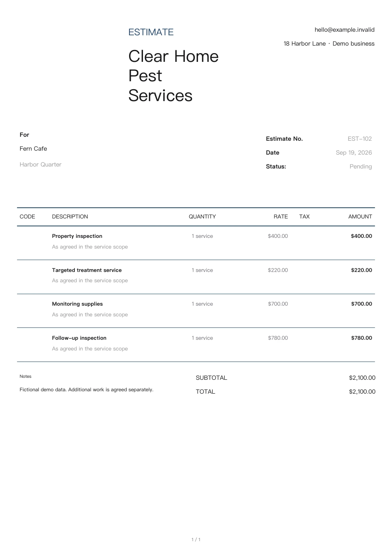
Task: Select the Follow-up inspection item name
Action: (x=79, y=338)
